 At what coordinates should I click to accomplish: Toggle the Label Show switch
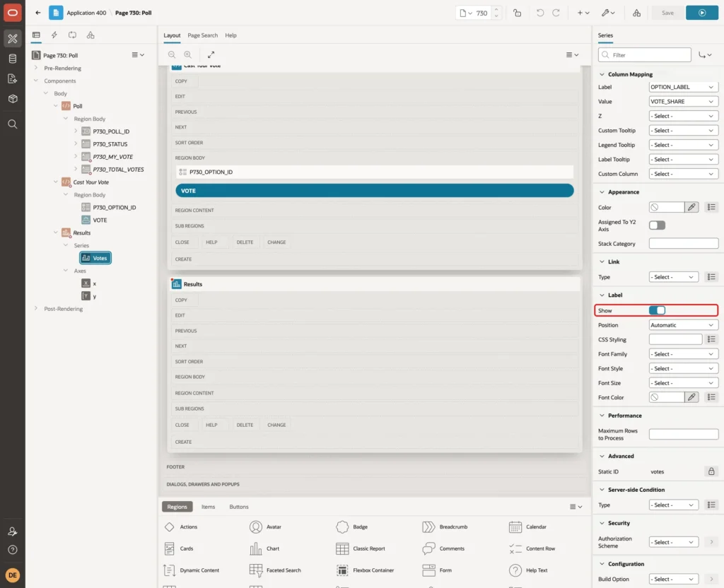(x=657, y=311)
